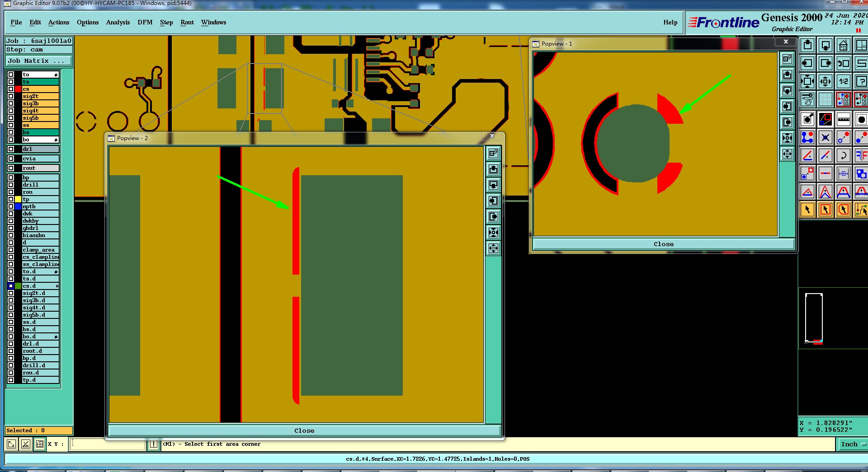
Task: Toggle the 'to' layer checkbox
Action: (x=11, y=75)
